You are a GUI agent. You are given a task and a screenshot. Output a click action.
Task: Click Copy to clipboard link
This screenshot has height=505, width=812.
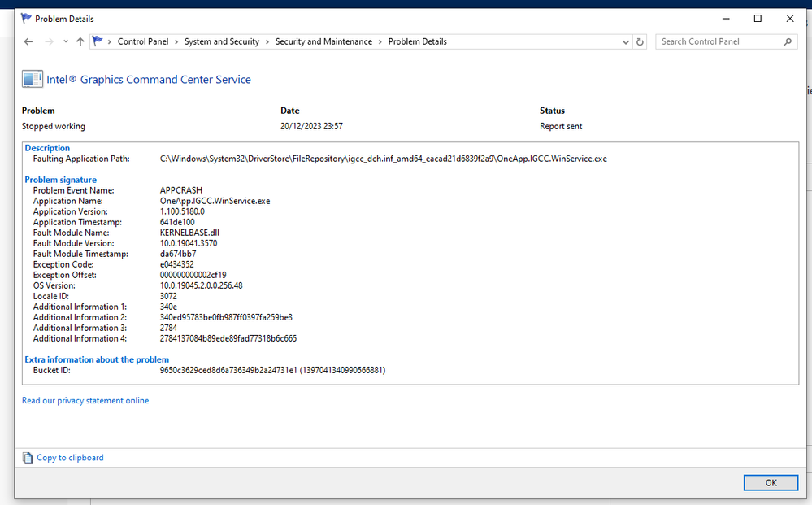click(70, 457)
